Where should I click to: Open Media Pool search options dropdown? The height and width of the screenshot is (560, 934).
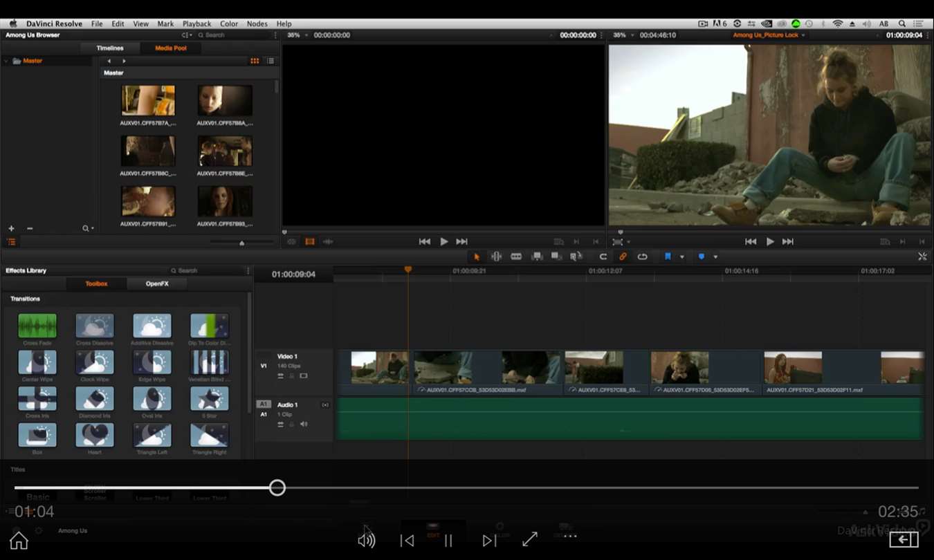89,228
